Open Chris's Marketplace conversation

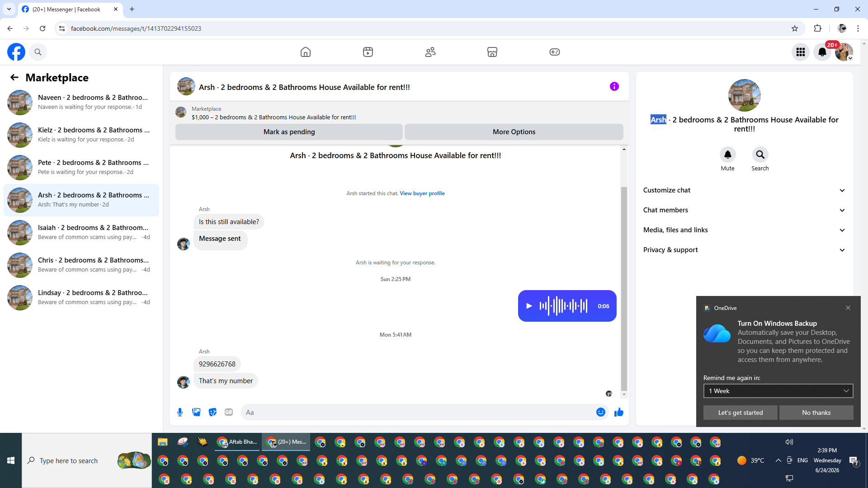(81, 265)
